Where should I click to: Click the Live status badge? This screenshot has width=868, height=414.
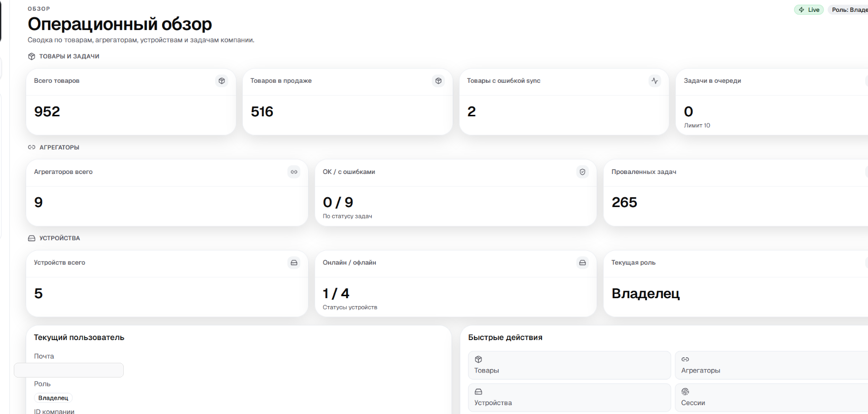coord(809,10)
